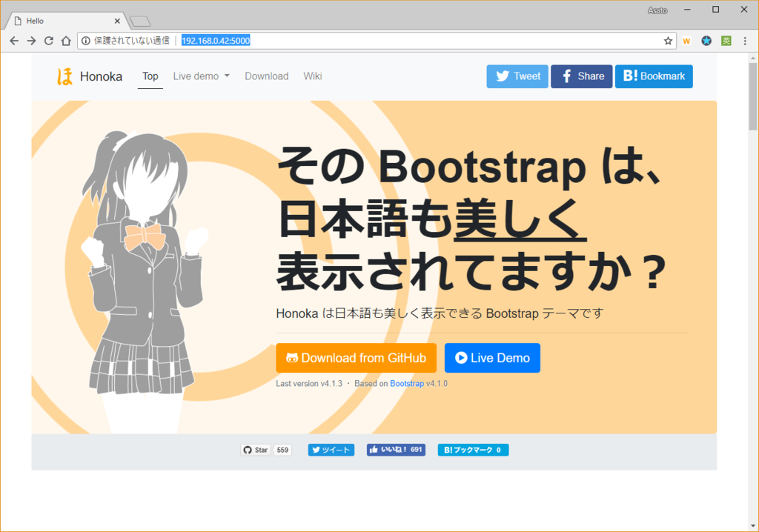Show site info for the insecure connection icon
The width and height of the screenshot is (759, 532).
click(86, 41)
